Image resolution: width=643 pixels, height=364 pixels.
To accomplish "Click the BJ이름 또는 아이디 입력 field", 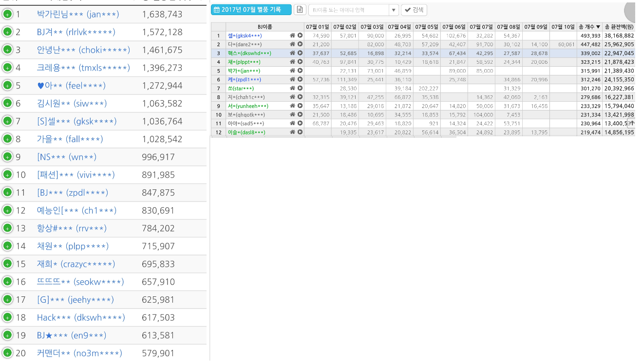I will pyautogui.click(x=349, y=10).
